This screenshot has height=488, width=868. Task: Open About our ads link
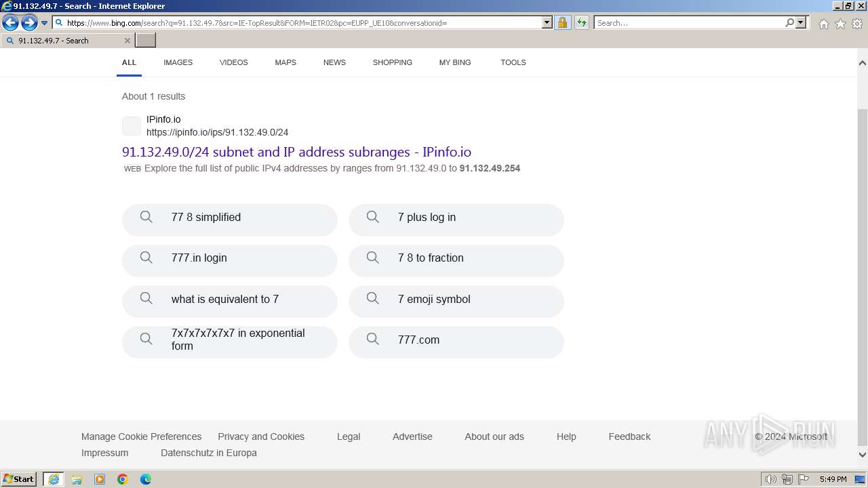coord(494,436)
